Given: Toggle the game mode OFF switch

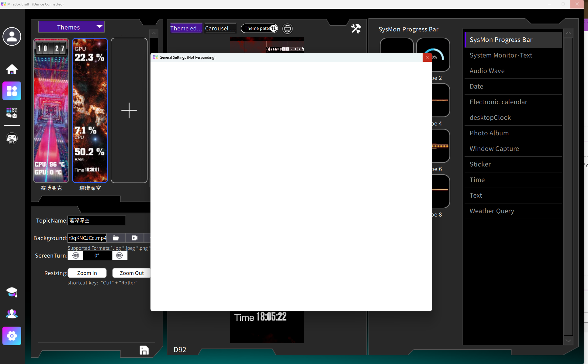Looking at the screenshot, I should 12,138.
